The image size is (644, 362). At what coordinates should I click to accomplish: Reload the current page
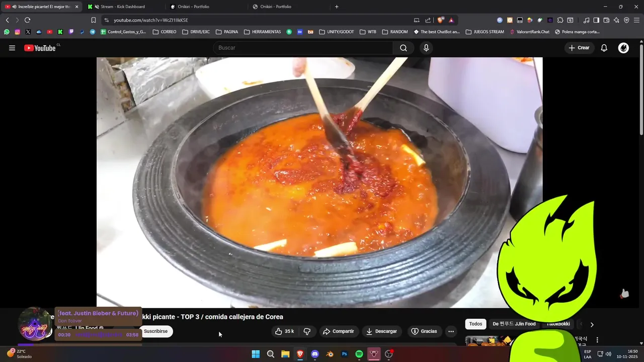click(27, 20)
